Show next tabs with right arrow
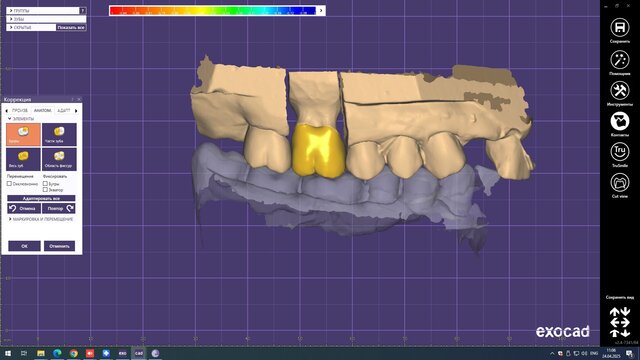Viewport: 640px width, 360px height. 76,111
